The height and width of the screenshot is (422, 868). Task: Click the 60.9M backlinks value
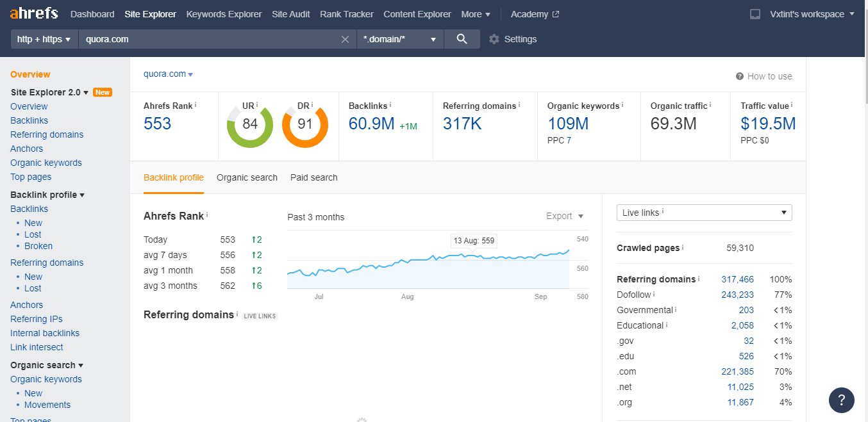tap(371, 124)
